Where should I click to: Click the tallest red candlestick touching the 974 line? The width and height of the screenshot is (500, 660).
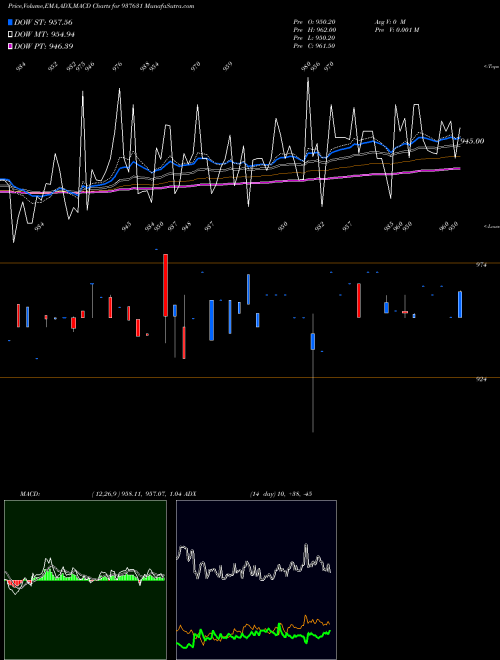point(165,285)
